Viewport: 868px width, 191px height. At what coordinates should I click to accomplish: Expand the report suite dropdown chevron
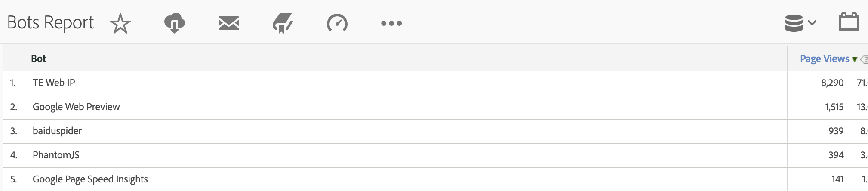(x=812, y=23)
